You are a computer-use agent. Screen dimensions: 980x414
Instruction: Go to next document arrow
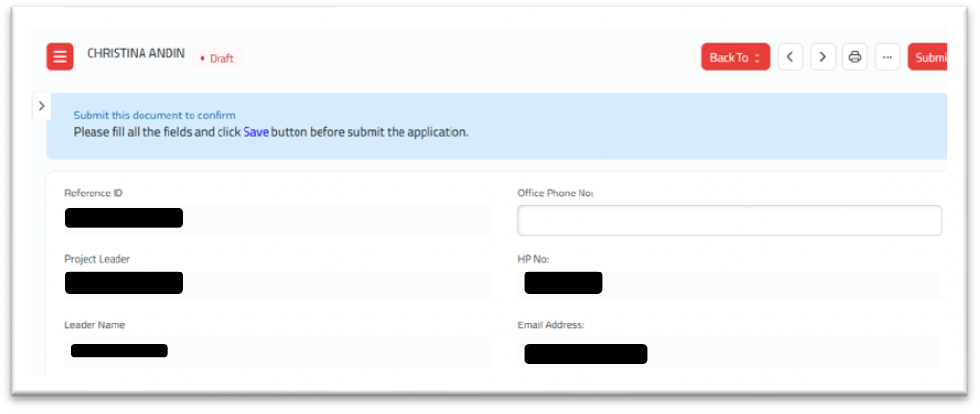point(822,57)
